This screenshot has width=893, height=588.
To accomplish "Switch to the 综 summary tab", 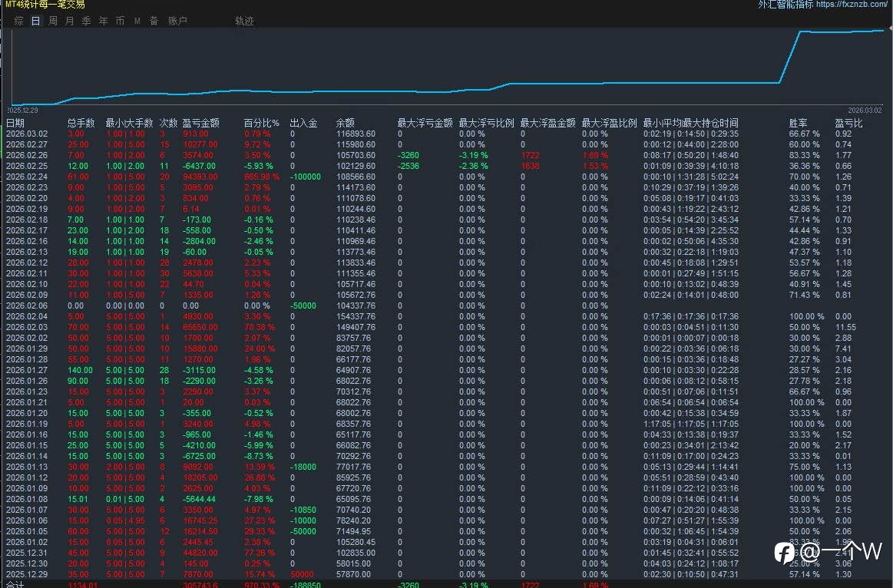I will point(19,21).
